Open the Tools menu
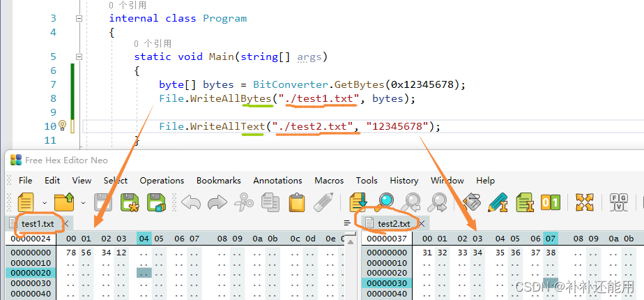644x300 pixels. pyautogui.click(x=367, y=181)
